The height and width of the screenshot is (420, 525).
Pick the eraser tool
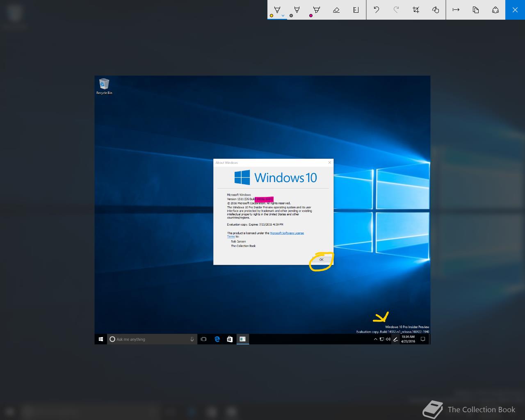(x=336, y=10)
